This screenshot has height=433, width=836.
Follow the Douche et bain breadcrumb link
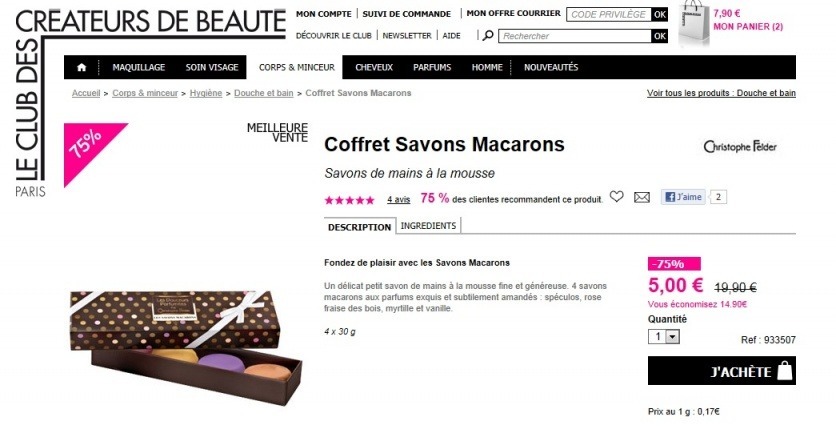[x=263, y=93]
